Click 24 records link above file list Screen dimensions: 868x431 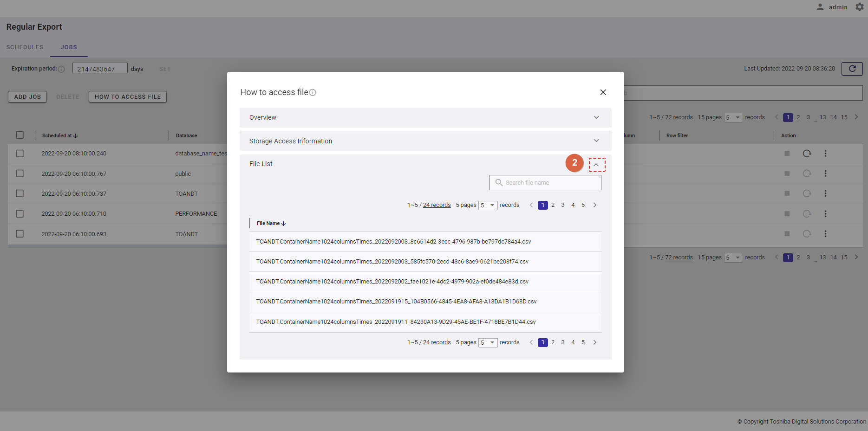[x=437, y=205]
